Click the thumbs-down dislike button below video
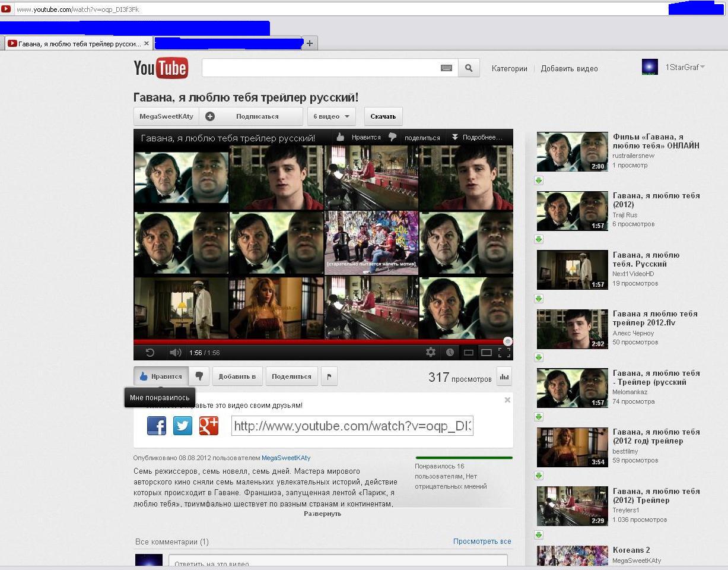The image size is (728, 570). [x=199, y=376]
